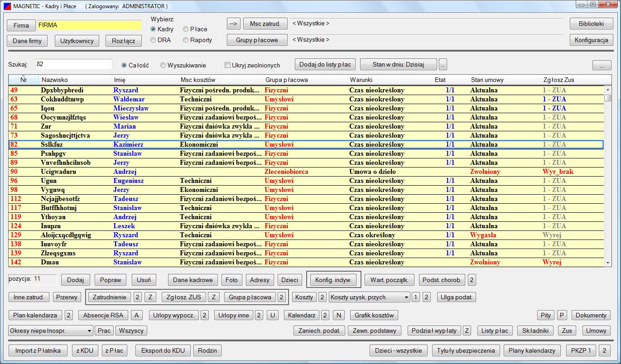Click scroll down arrow of employee list
The height and width of the screenshot is (364, 621).
tap(608, 263)
